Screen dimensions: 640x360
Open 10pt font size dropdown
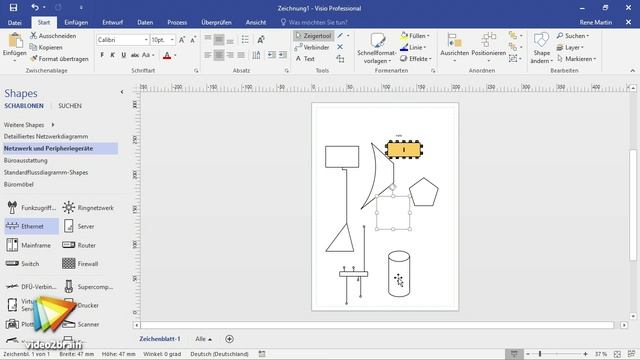point(172,40)
